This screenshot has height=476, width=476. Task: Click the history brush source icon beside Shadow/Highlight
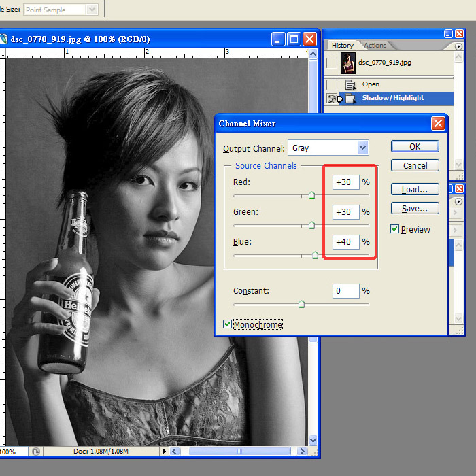click(x=331, y=99)
